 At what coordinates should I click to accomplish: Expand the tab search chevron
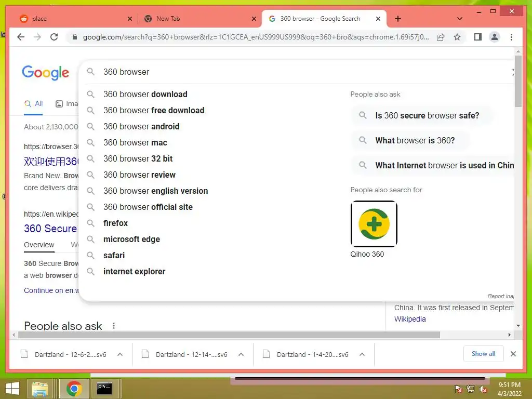point(460,19)
